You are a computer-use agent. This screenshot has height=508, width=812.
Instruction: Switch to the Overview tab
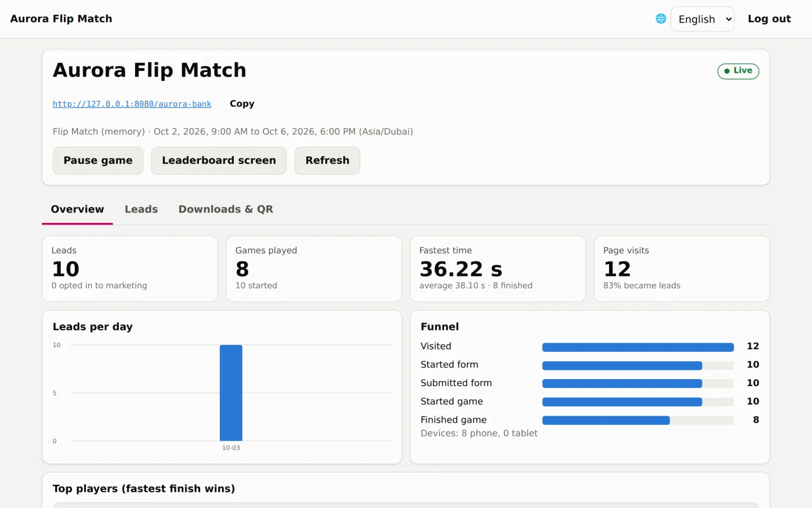pos(77,209)
